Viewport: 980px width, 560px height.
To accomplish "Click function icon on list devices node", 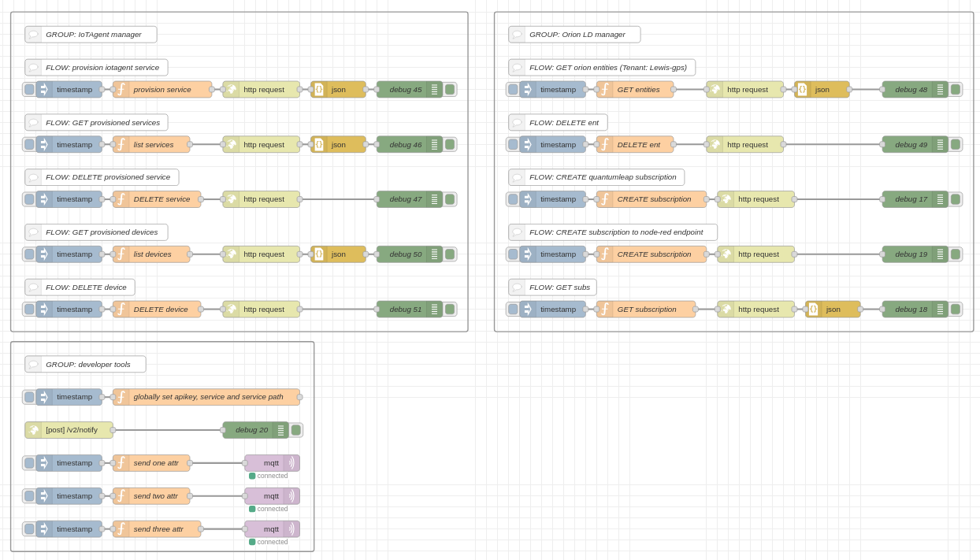I will coord(121,254).
